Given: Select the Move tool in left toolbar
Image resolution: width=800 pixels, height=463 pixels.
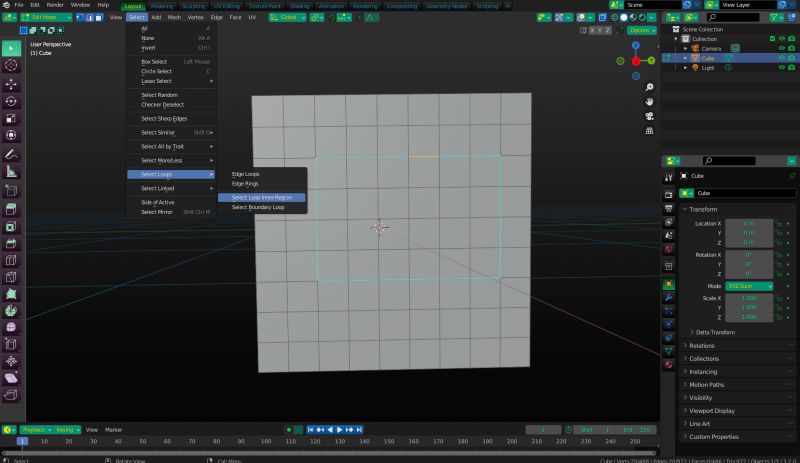Looking at the screenshot, I should [x=11, y=84].
